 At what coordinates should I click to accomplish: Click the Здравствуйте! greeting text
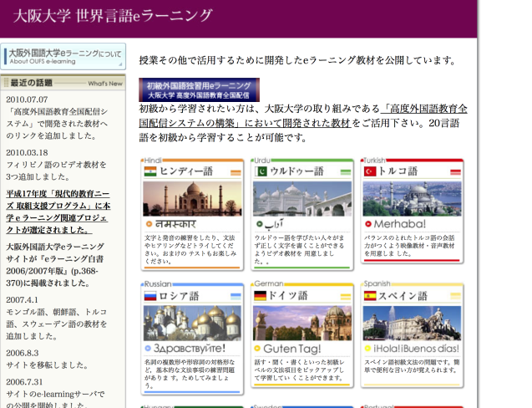point(190,348)
